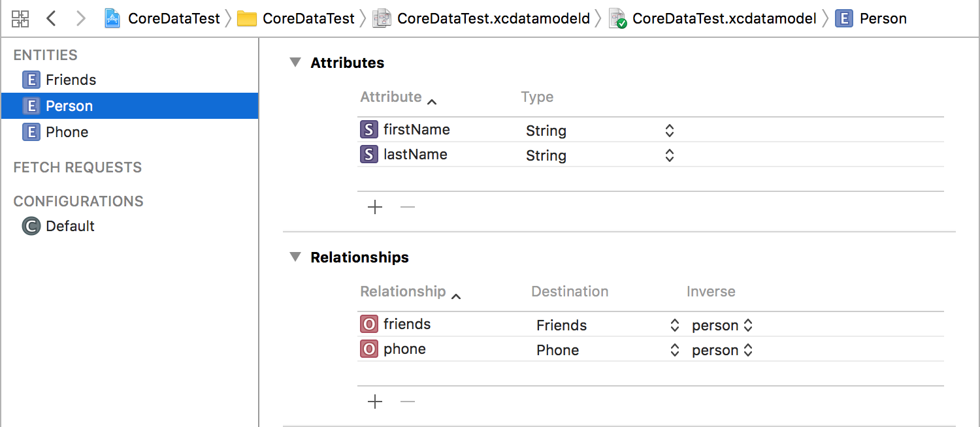Collapse the Attributes section triangle
This screenshot has width=980, height=427.
point(295,63)
